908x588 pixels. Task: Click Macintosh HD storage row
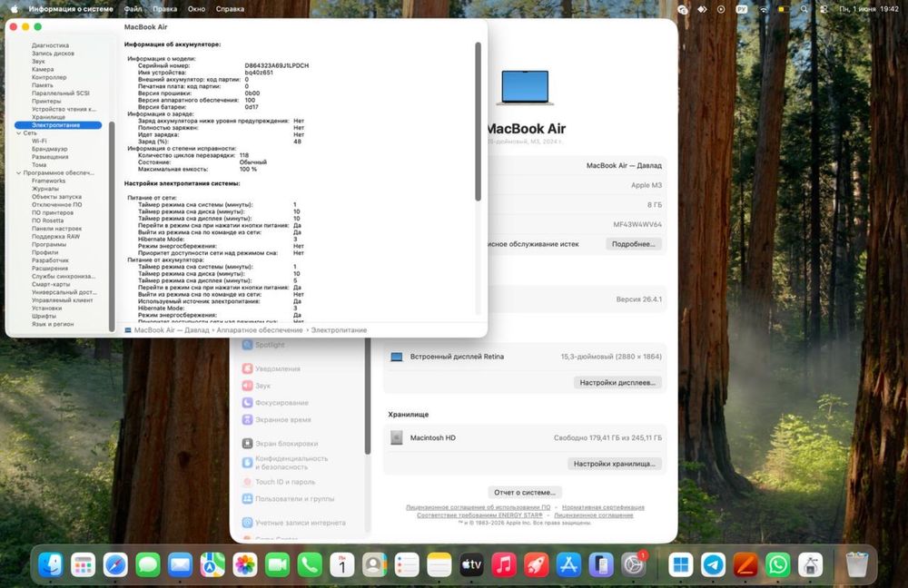[526, 438]
